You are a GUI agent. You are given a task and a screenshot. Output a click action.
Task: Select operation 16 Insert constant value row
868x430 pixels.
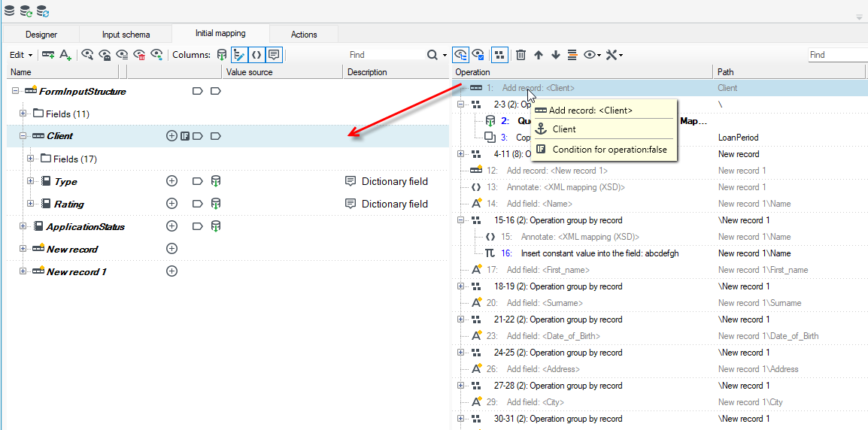[x=659, y=253]
